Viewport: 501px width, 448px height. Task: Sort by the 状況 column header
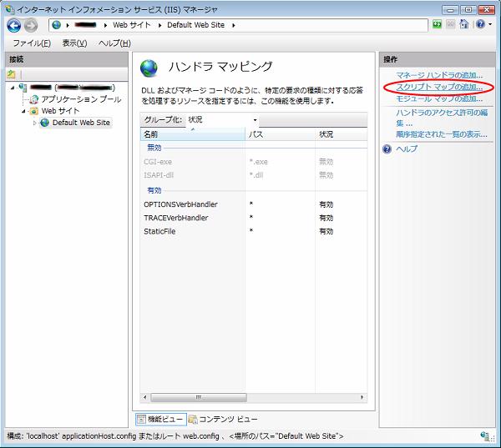tap(342, 134)
